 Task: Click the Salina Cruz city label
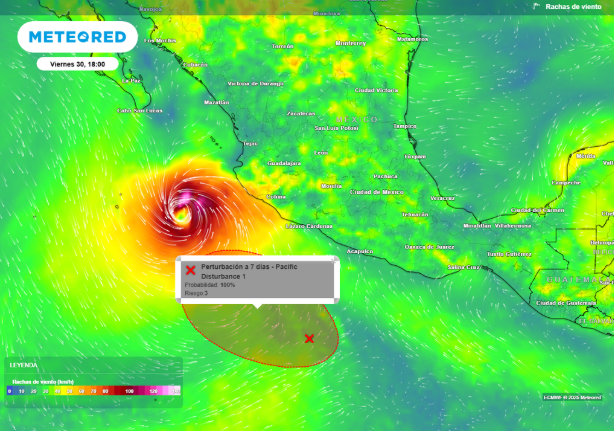(x=464, y=267)
